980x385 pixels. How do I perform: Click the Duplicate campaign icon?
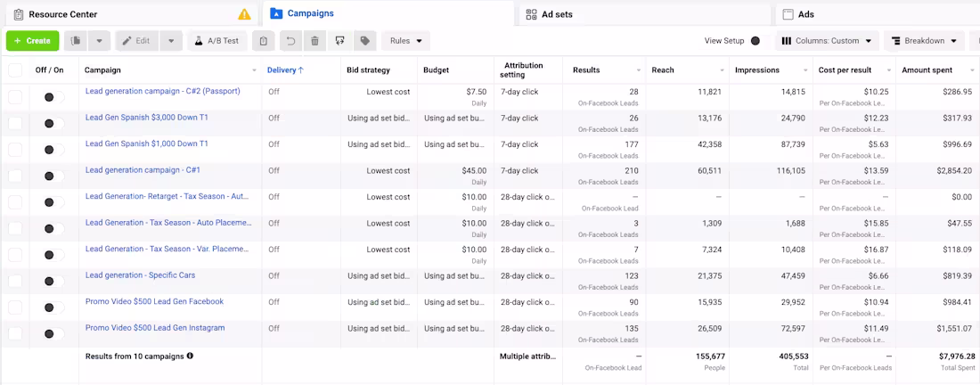[77, 41]
